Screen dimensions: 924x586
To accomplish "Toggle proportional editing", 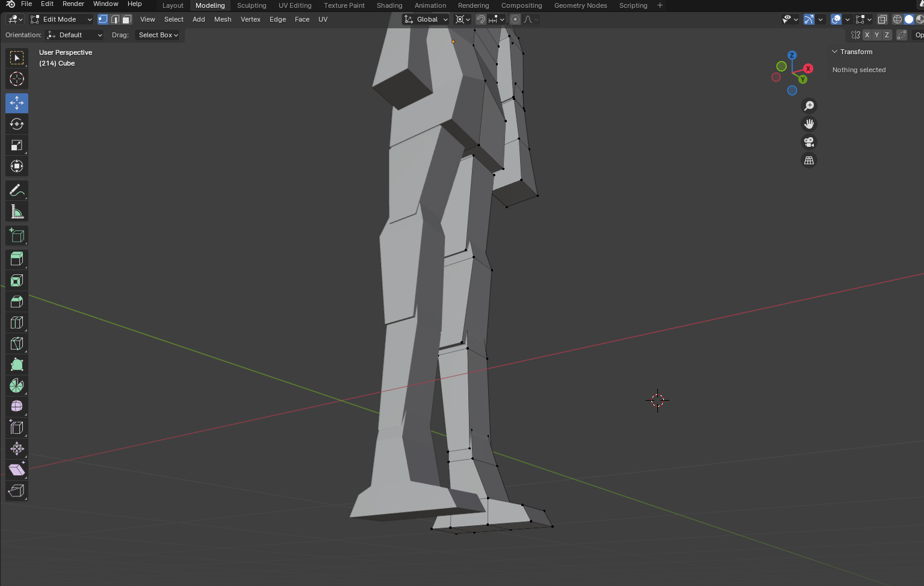I will (515, 19).
